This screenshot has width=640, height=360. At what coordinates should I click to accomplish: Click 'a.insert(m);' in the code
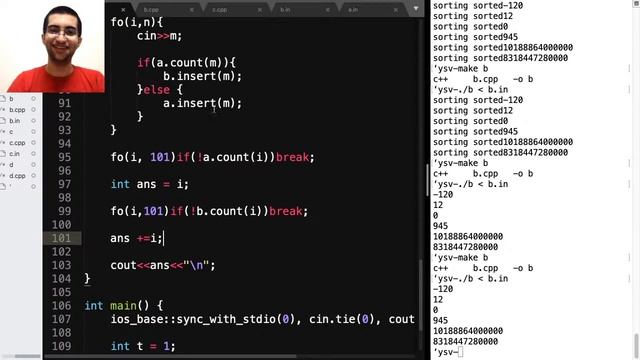click(202, 103)
